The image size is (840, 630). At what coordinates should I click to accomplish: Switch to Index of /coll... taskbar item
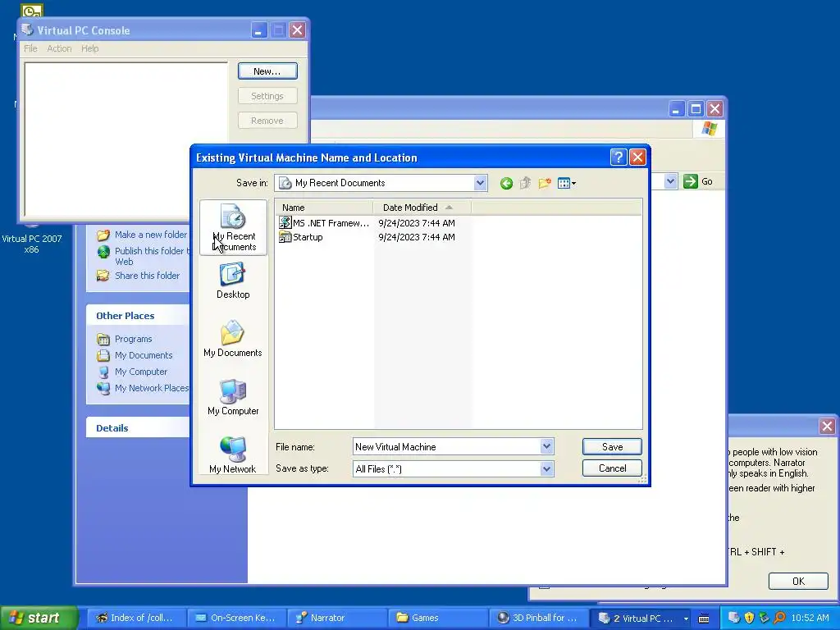click(137, 618)
